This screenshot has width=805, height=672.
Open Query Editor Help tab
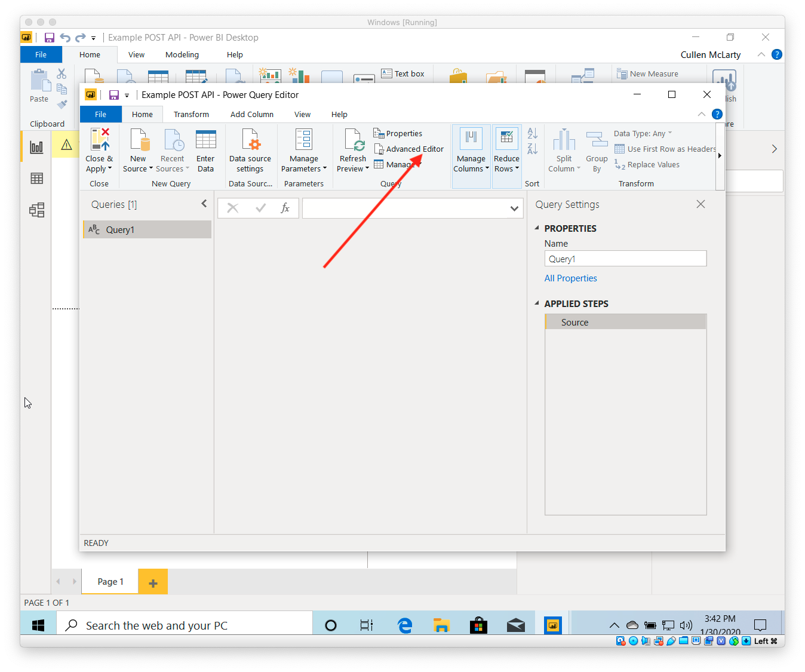[x=339, y=114]
